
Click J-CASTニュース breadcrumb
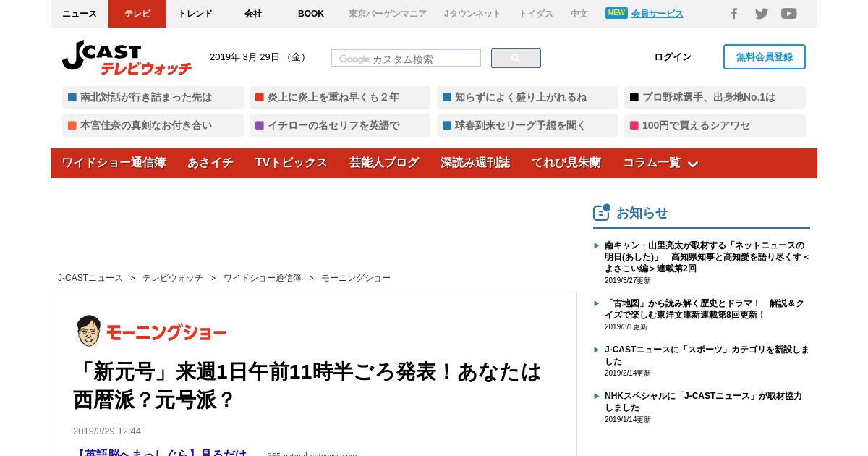(x=90, y=278)
